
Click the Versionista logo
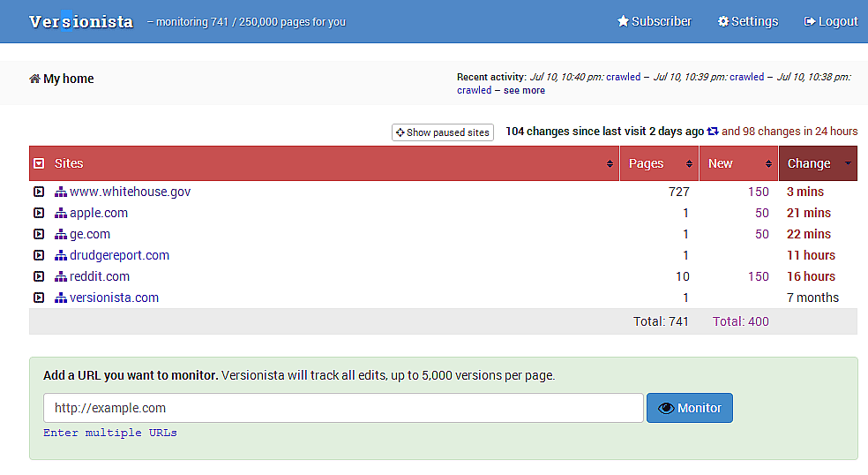point(81,21)
